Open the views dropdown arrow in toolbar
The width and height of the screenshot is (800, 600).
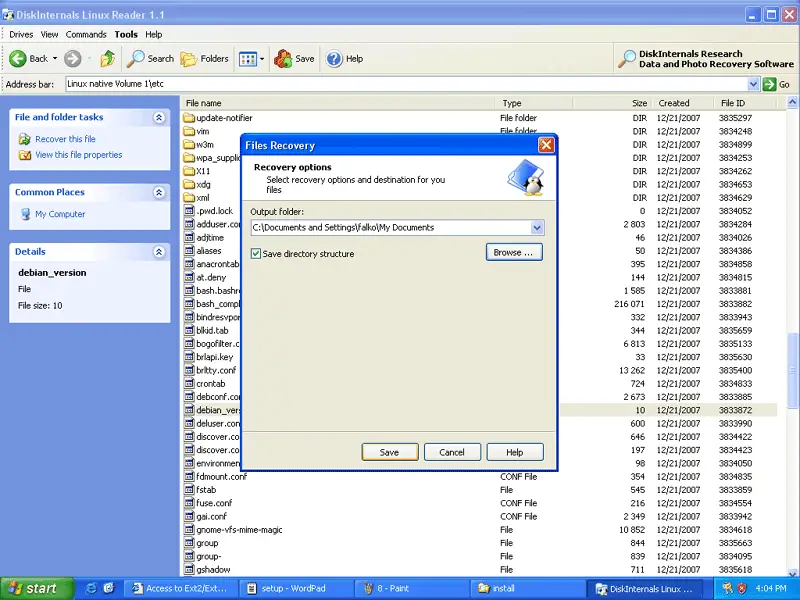click(262, 59)
